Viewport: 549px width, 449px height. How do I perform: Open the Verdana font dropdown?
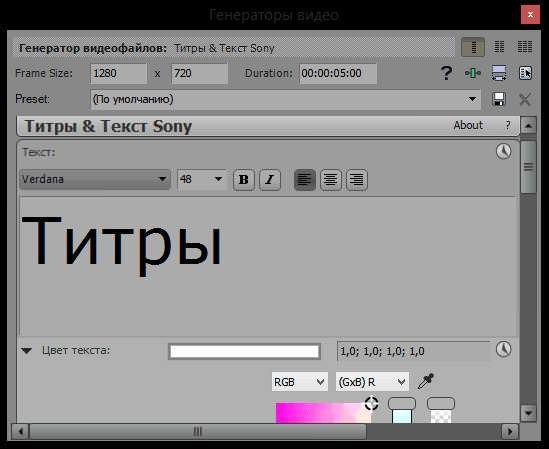click(x=95, y=179)
